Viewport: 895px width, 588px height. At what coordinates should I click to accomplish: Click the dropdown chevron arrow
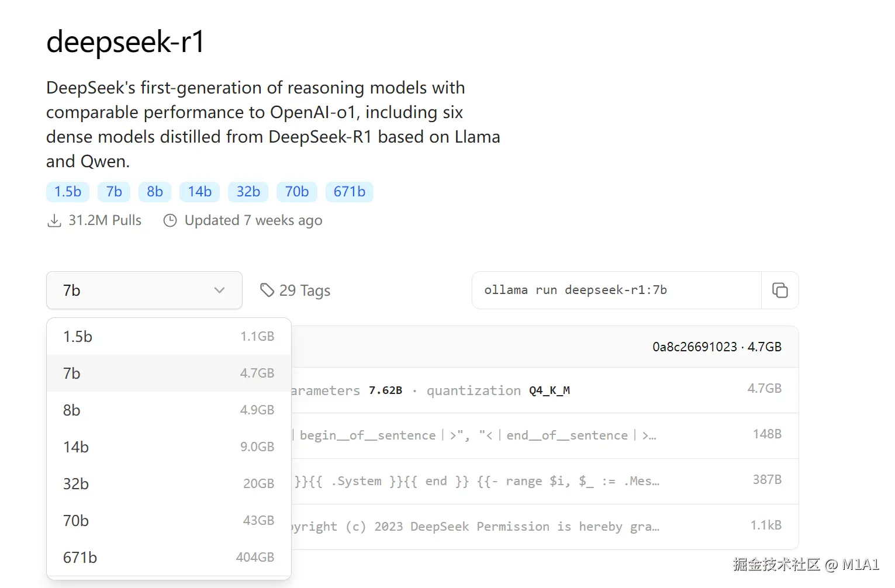click(x=220, y=290)
